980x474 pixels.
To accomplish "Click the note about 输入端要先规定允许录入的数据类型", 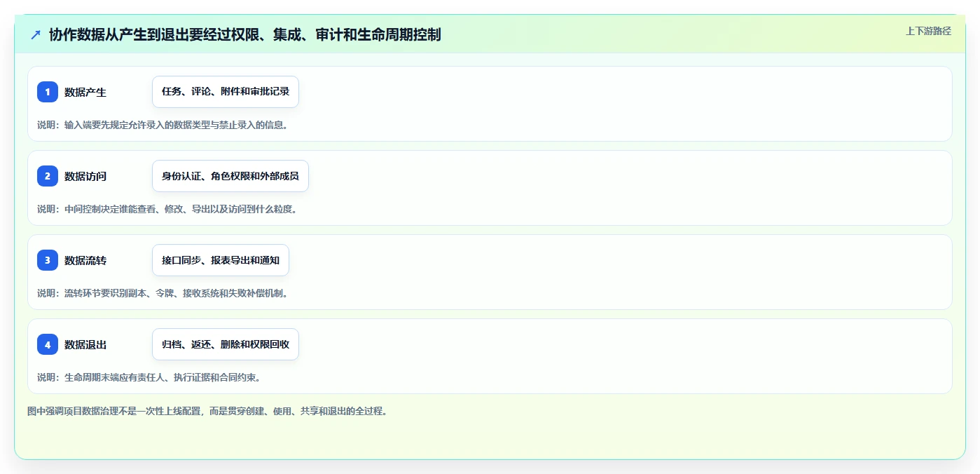I will tap(163, 125).
